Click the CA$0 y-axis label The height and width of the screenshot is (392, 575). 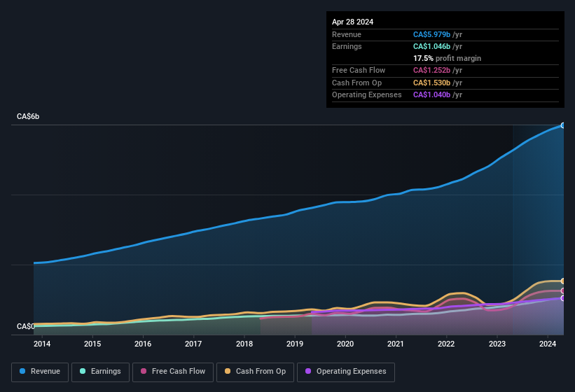[x=26, y=326]
